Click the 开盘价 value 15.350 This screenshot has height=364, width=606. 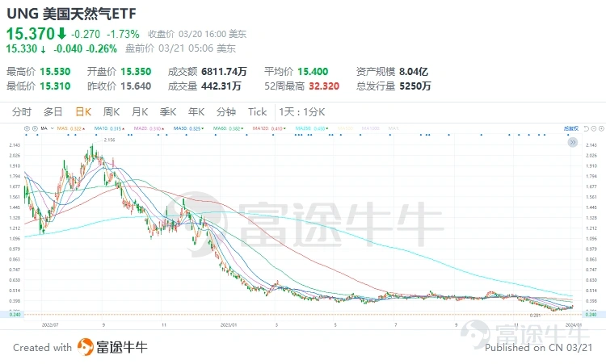coord(136,71)
